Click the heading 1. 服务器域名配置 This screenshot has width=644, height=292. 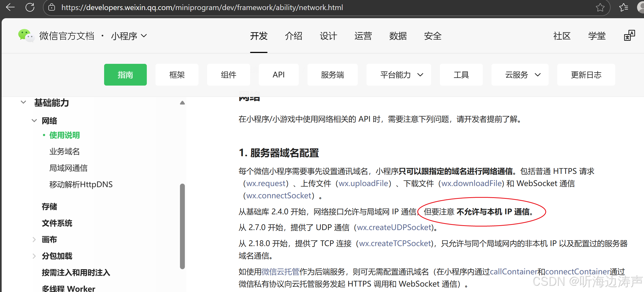(279, 153)
